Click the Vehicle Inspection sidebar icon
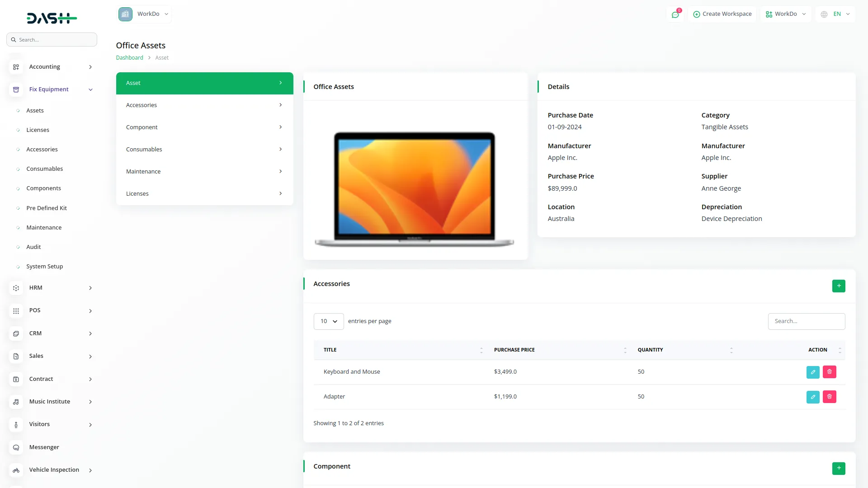 (16, 470)
